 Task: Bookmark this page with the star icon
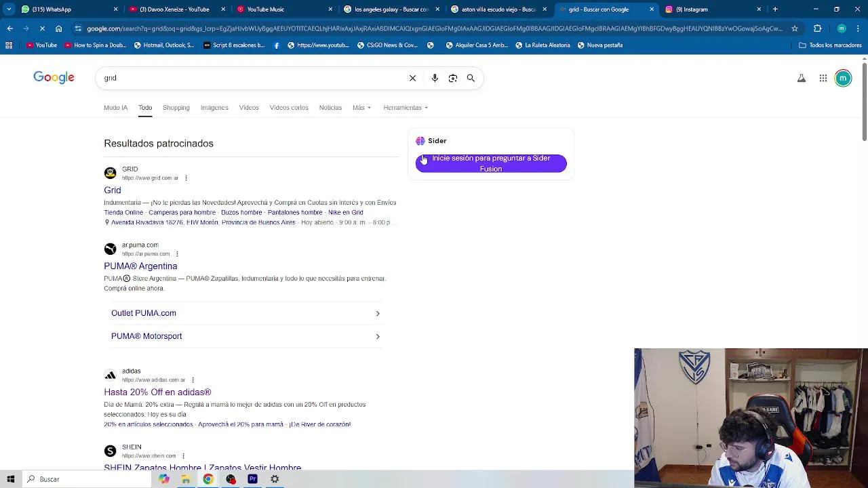point(795,28)
